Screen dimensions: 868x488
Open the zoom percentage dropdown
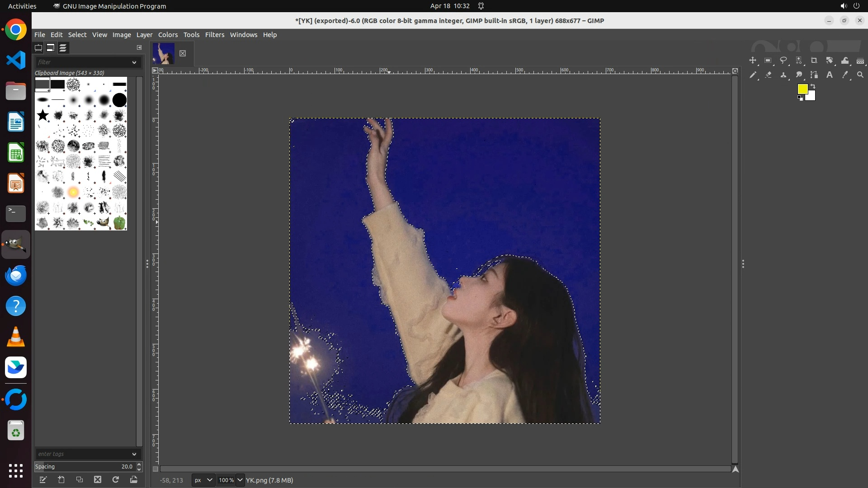[240, 480]
